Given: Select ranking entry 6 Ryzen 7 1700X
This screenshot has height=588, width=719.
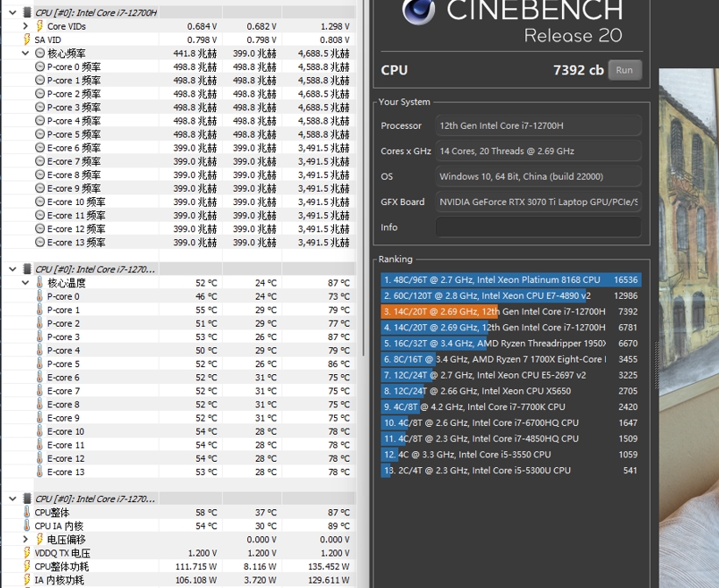Looking at the screenshot, I should [x=511, y=359].
